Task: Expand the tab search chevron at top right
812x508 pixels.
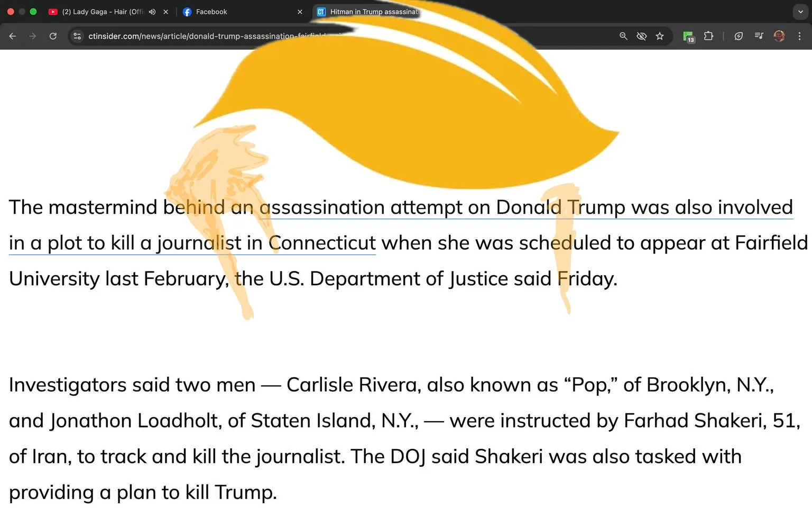Action: pos(799,12)
